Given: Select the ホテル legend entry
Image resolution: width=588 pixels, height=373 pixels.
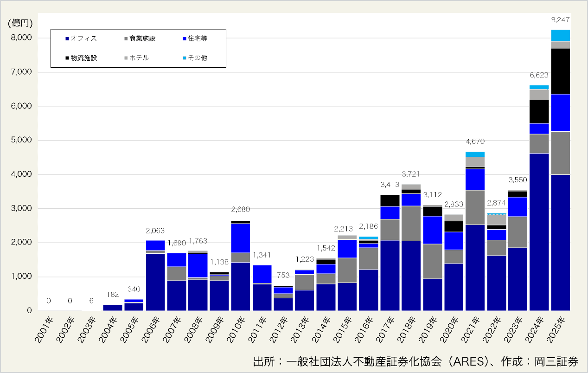Looking at the screenshot, I should [x=139, y=58].
